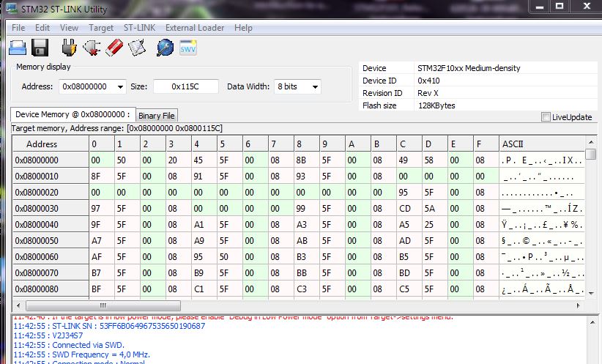
Task: Click the V2J34S7 log line
Action: pyautogui.click(x=48, y=335)
